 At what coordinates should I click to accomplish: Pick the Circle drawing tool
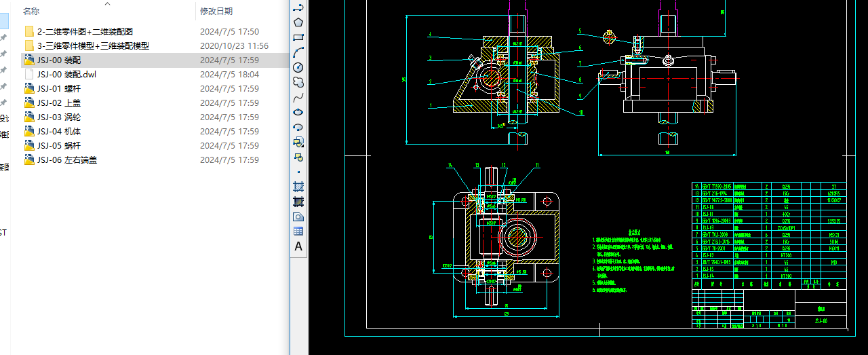pos(298,67)
